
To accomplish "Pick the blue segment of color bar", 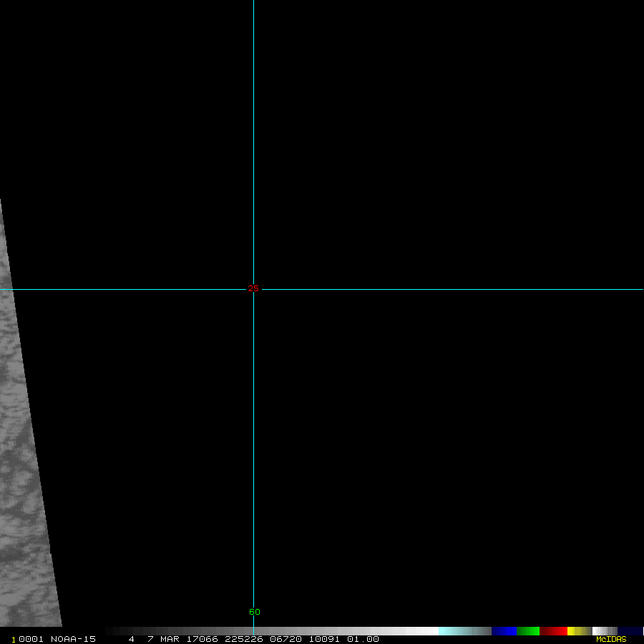I will [504, 631].
